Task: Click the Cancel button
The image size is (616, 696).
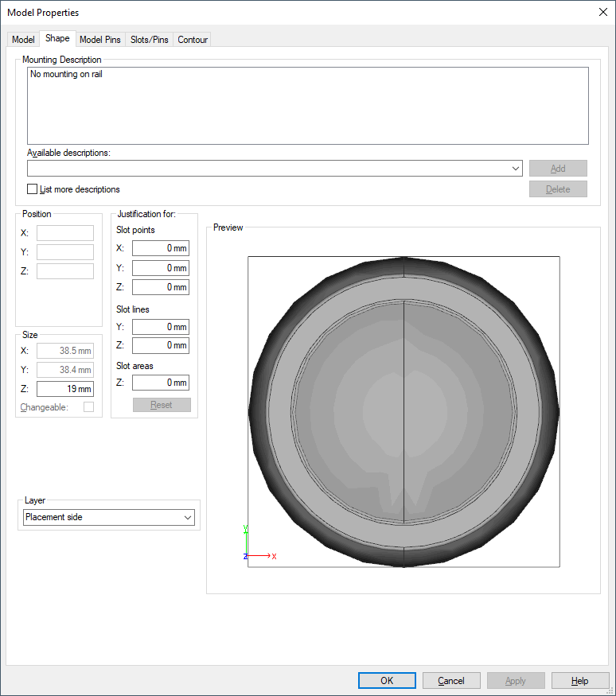Action: tap(451, 681)
